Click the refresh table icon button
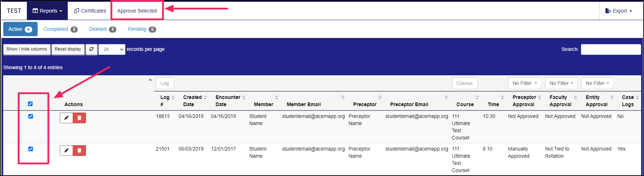Screen dimensions: 644x176 92,49
